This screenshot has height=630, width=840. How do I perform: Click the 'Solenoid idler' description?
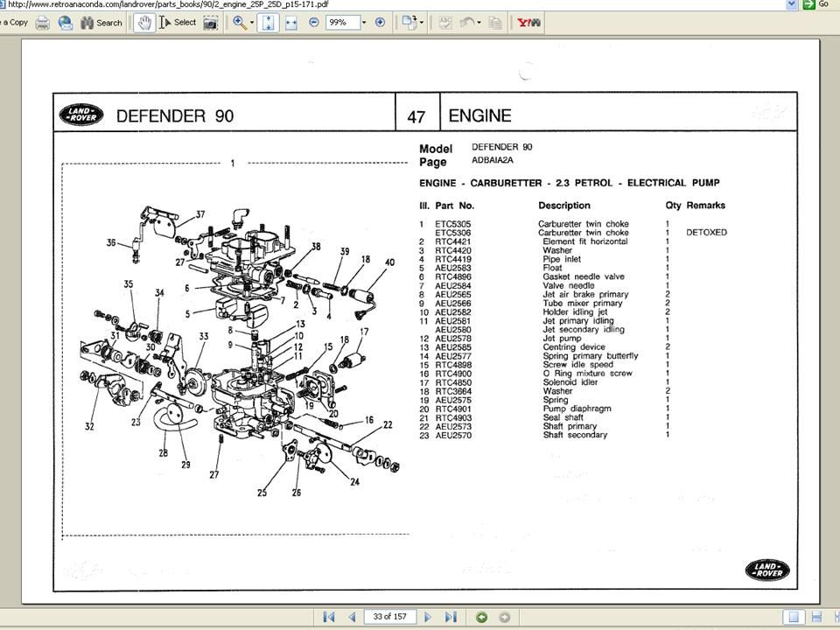click(570, 382)
